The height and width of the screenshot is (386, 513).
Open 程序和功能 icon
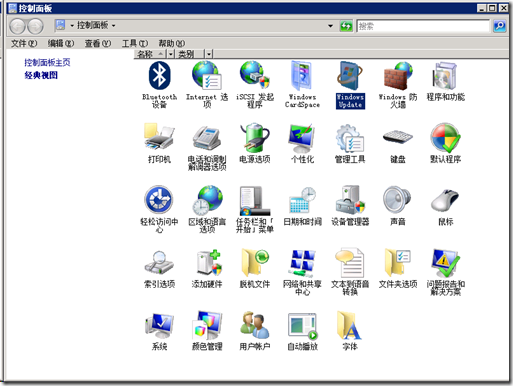click(446, 82)
